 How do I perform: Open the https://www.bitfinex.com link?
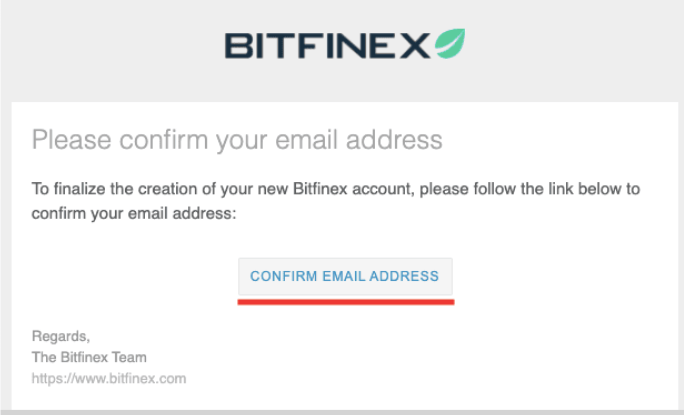(x=109, y=378)
